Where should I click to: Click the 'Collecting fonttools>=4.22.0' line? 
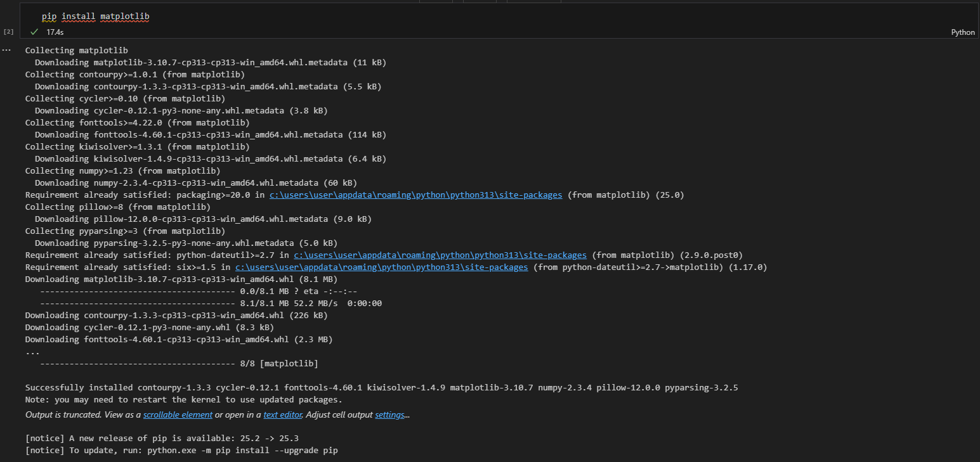[137, 122]
